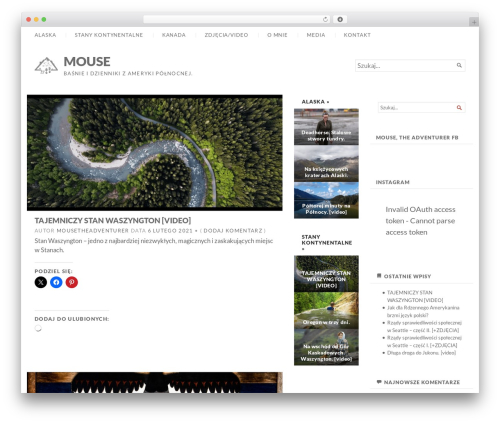Click the Invalid OAuth access token message
This screenshot has height=423, width=500.
pos(420,221)
